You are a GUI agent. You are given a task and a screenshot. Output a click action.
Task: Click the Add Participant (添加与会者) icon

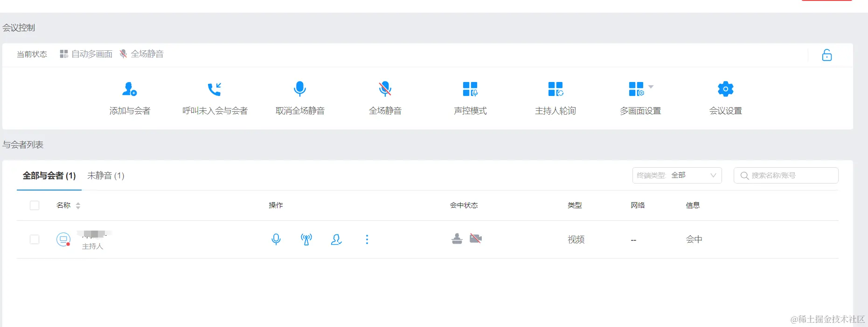pyautogui.click(x=130, y=89)
